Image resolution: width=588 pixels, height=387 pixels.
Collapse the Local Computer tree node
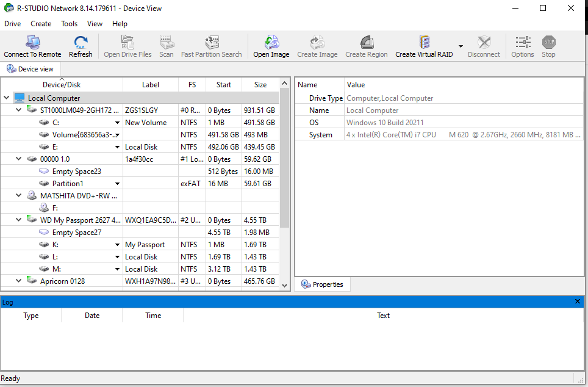point(6,98)
